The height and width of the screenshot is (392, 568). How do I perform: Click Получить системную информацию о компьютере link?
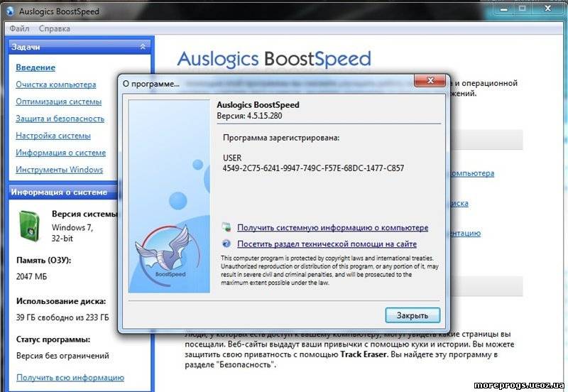[332, 227]
